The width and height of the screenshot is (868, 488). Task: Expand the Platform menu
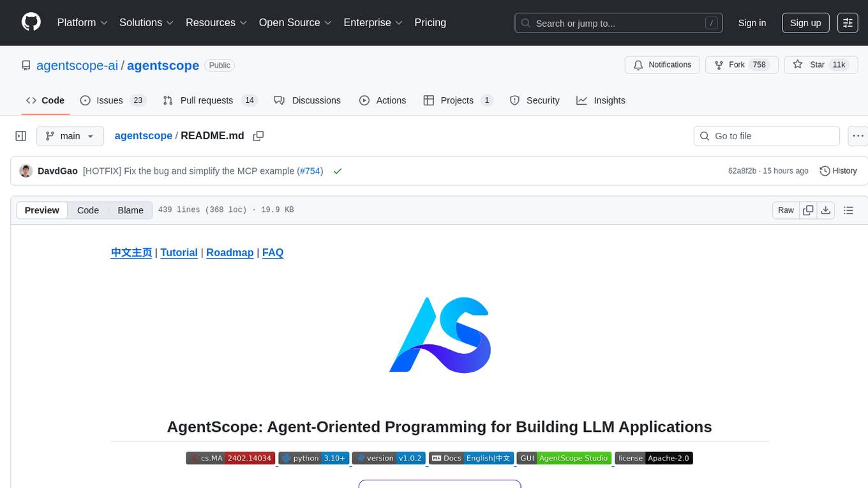click(82, 22)
